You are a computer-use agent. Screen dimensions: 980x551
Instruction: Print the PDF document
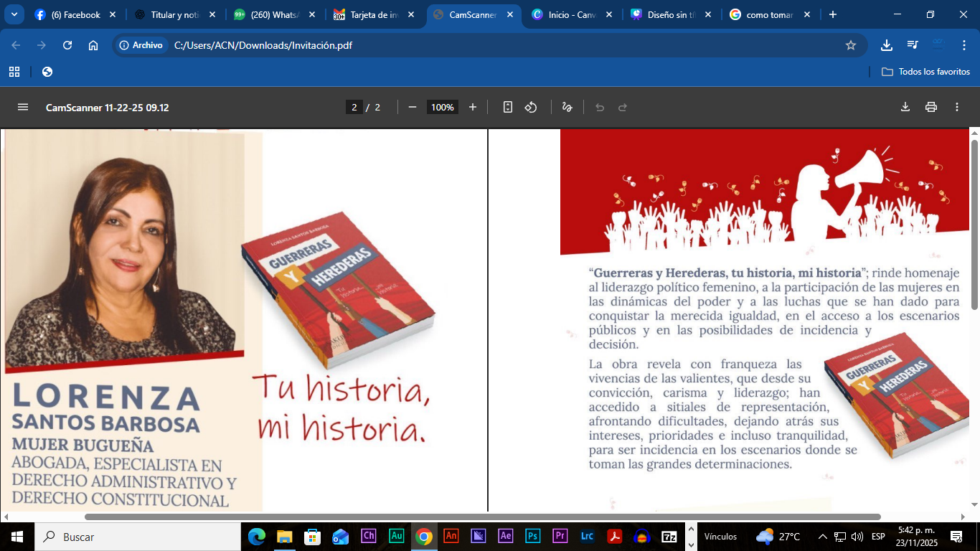point(931,108)
